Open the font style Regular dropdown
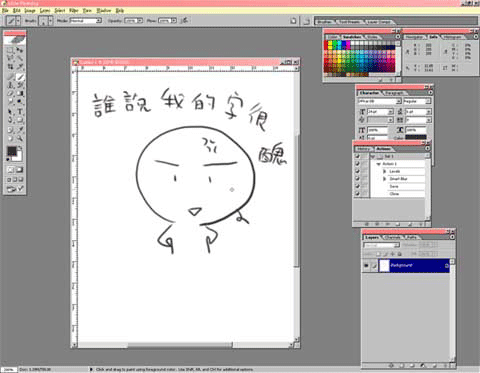480x373 pixels. pyautogui.click(x=417, y=101)
